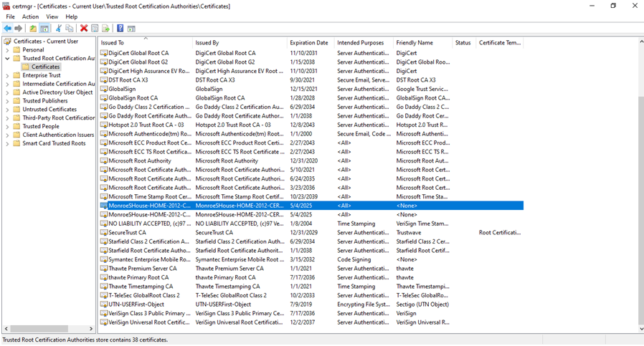The width and height of the screenshot is (644, 346).
Task: Expand the Untrusted Certificates node
Action: (x=7, y=110)
